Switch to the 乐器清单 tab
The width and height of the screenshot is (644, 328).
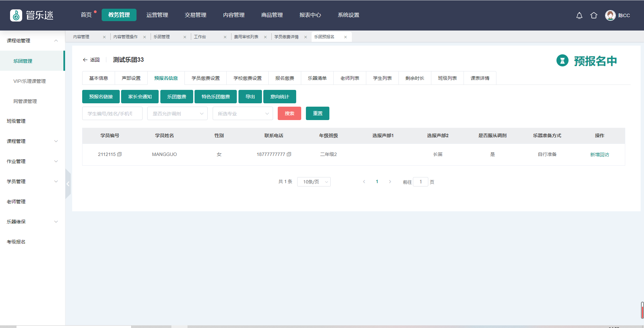[317, 78]
